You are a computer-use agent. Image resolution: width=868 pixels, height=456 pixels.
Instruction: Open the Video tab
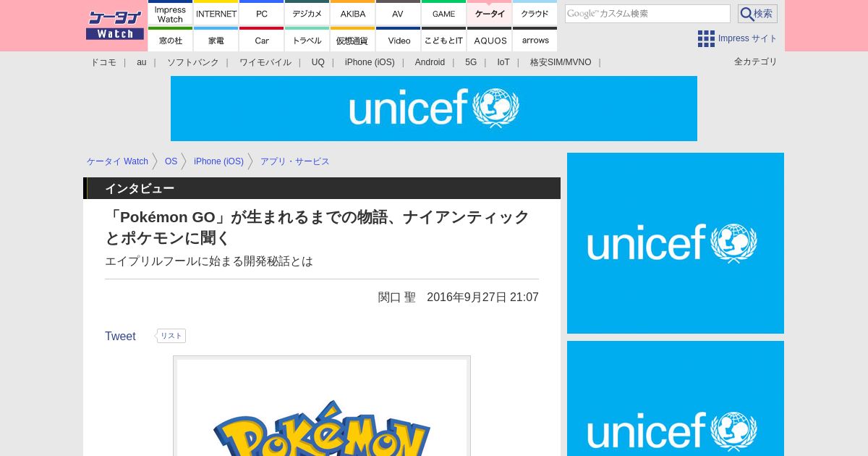(399, 40)
